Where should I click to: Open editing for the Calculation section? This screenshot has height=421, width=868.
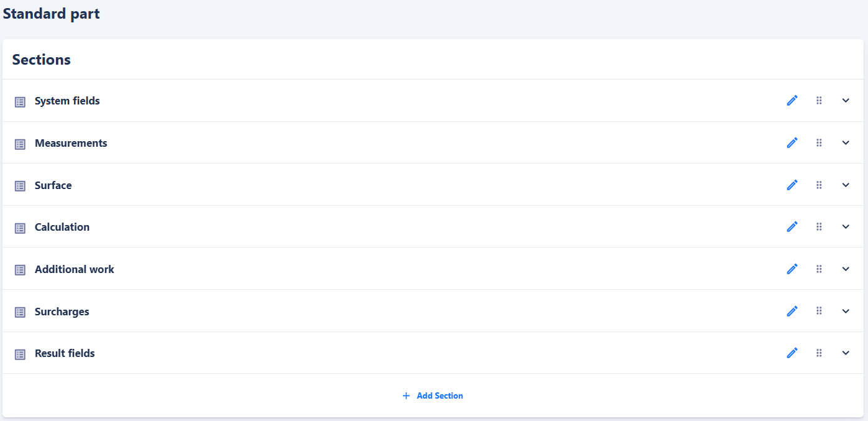(792, 227)
